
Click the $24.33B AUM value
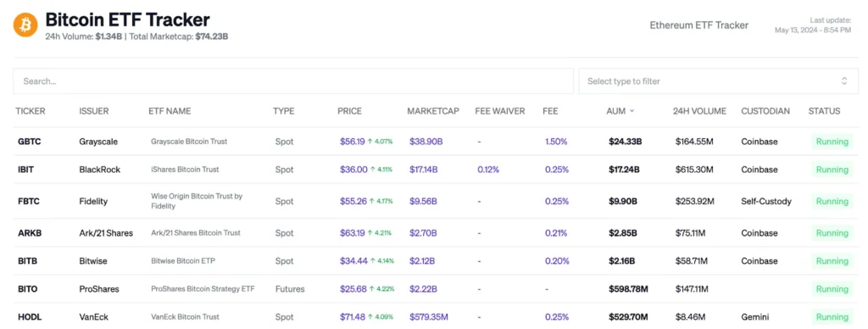(x=625, y=142)
